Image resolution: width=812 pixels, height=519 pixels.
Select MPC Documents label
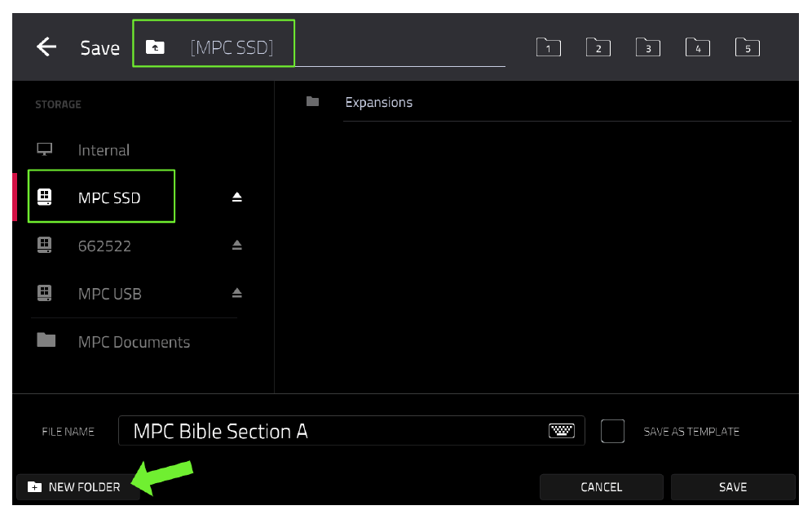point(135,342)
